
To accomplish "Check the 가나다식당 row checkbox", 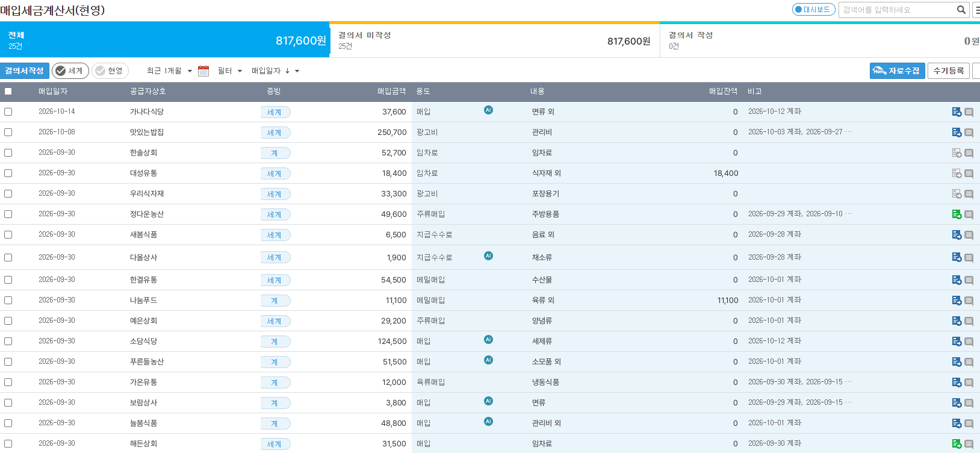I will tap(8, 112).
